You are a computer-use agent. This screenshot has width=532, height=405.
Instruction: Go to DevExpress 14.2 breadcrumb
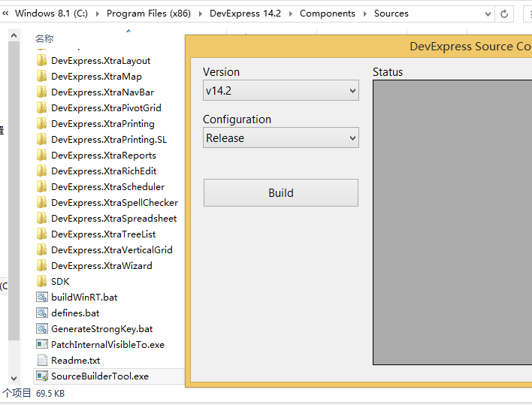coord(245,14)
